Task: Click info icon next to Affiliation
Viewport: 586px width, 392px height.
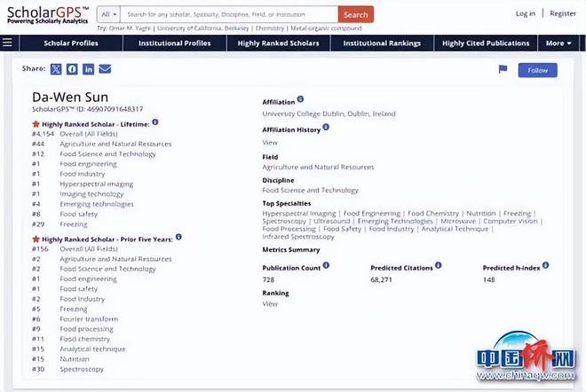Action: coord(300,99)
